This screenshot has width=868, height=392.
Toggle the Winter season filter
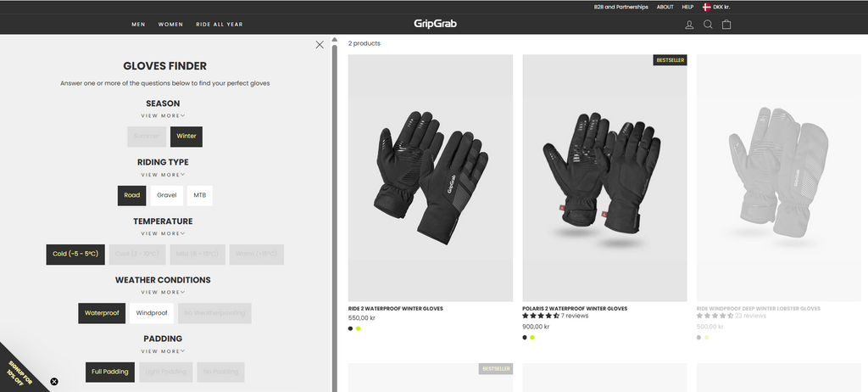click(x=186, y=137)
